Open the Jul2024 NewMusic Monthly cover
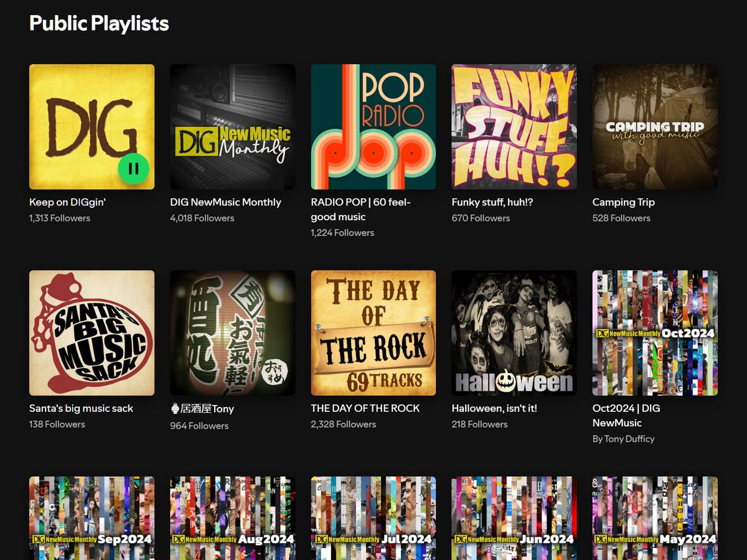The height and width of the screenshot is (560, 747). [x=374, y=518]
